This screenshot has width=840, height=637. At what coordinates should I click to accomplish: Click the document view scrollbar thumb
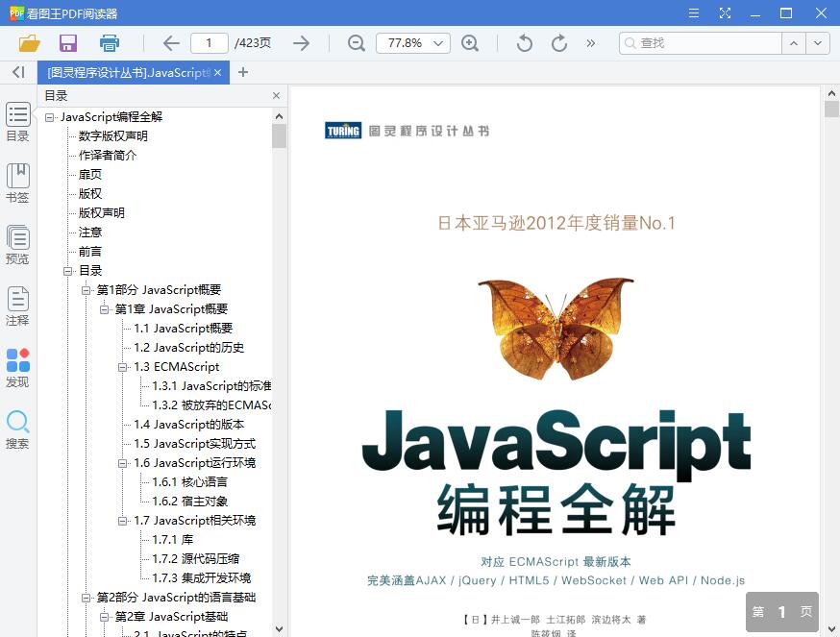[x=831, y=110]
